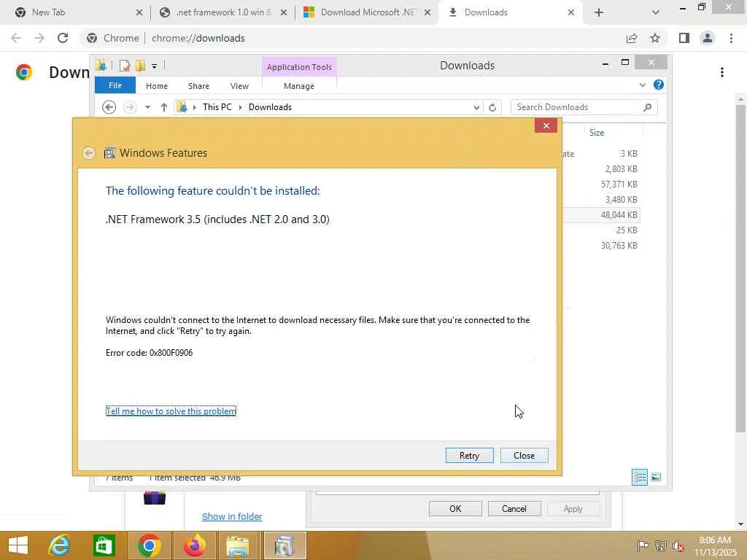Bookmark this page with star icon
Screen dimensions: 747x560
coord(655,38)
